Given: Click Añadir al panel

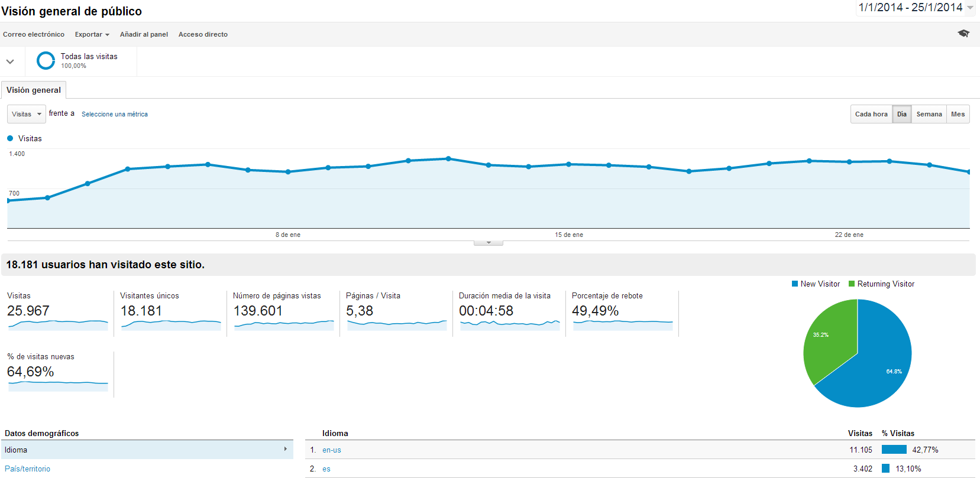Looking at the screenshot, I should point(144,34).
